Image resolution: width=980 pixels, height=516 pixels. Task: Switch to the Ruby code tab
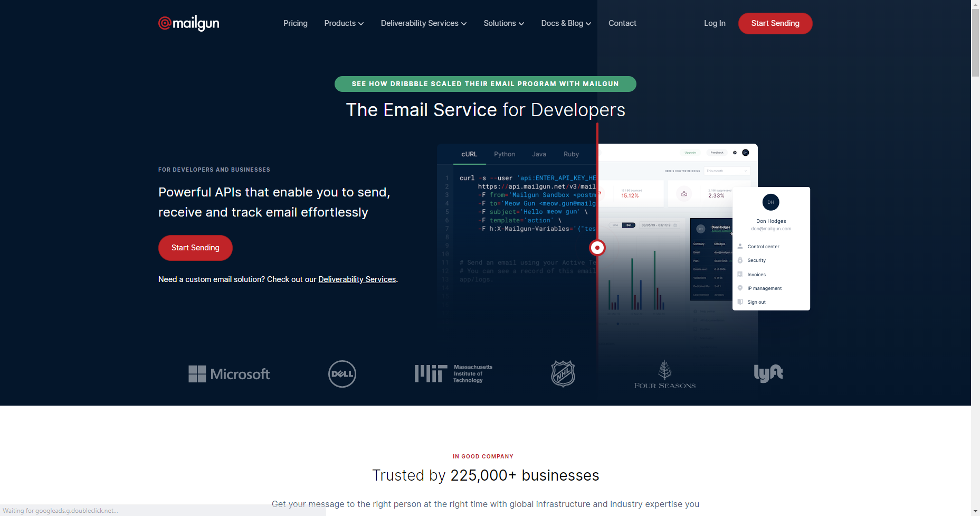point(572,154)
